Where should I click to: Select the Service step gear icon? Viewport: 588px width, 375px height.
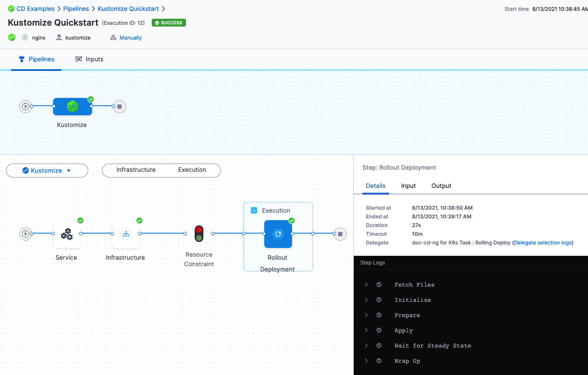(x=66, y=234)
